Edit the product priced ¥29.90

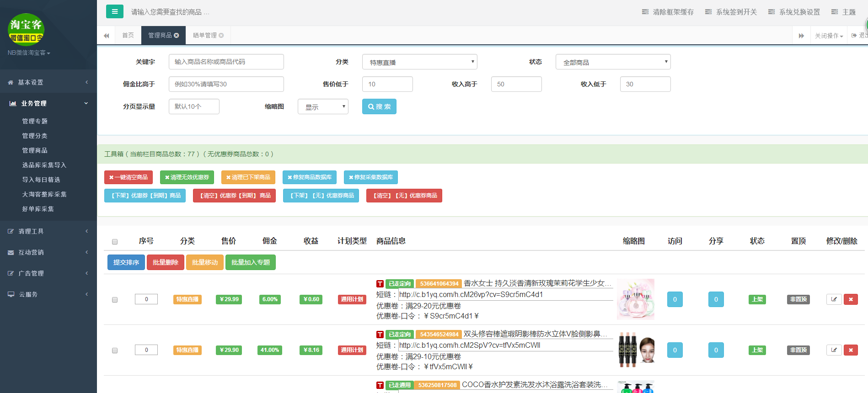[x=834, y=350]
